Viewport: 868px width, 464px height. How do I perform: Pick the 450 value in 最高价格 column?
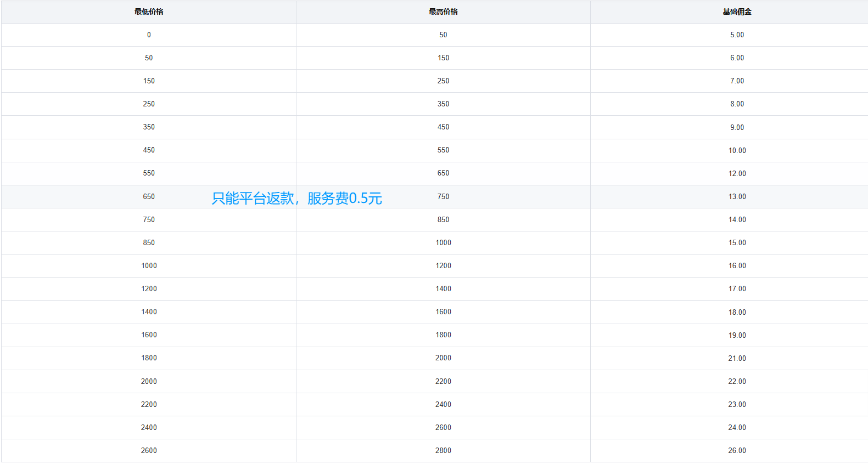443,127
